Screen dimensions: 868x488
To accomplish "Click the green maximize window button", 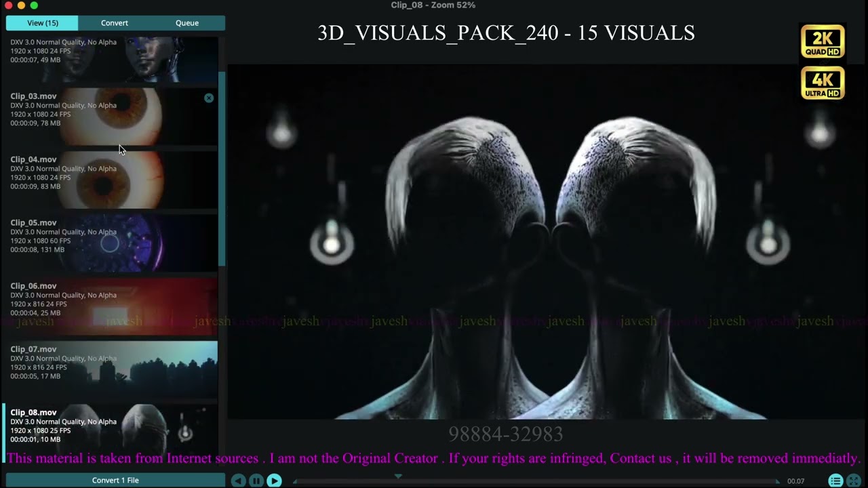I will tap(34, 5).
